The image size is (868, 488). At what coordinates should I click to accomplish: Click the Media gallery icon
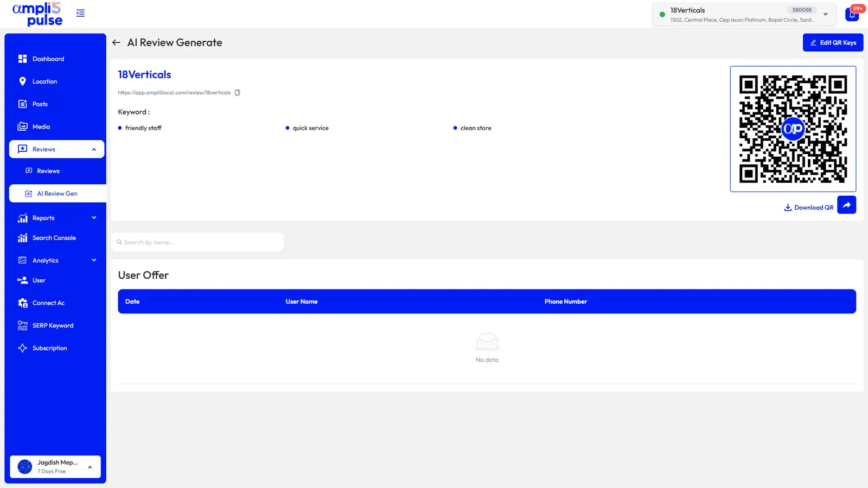tap(22, 126)
